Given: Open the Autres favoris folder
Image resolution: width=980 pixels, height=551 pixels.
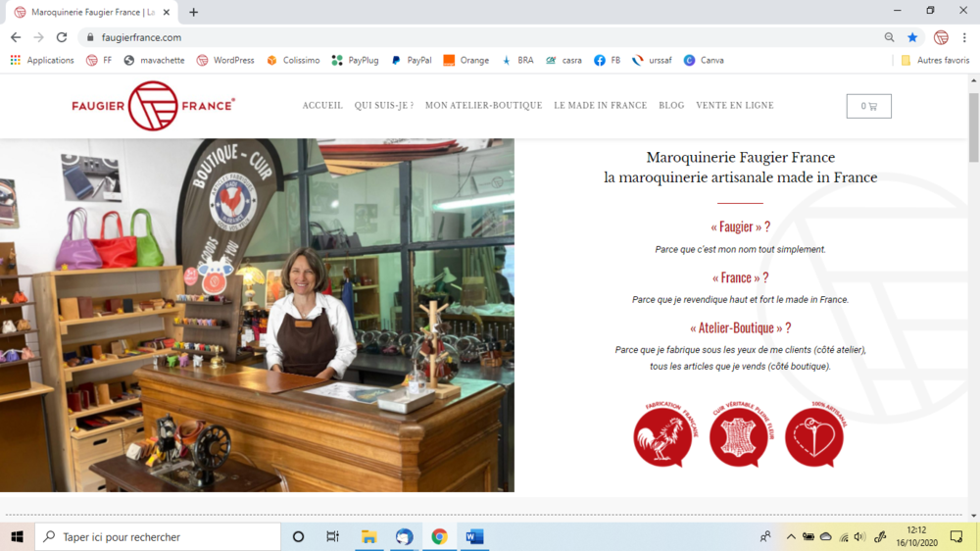Looking at the screenshot, I should tap(936, 60).
